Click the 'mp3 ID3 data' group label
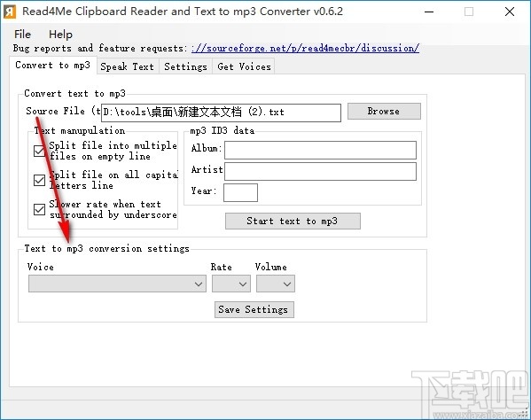Viewport: 531px width, 420px height. click(223, 130)
